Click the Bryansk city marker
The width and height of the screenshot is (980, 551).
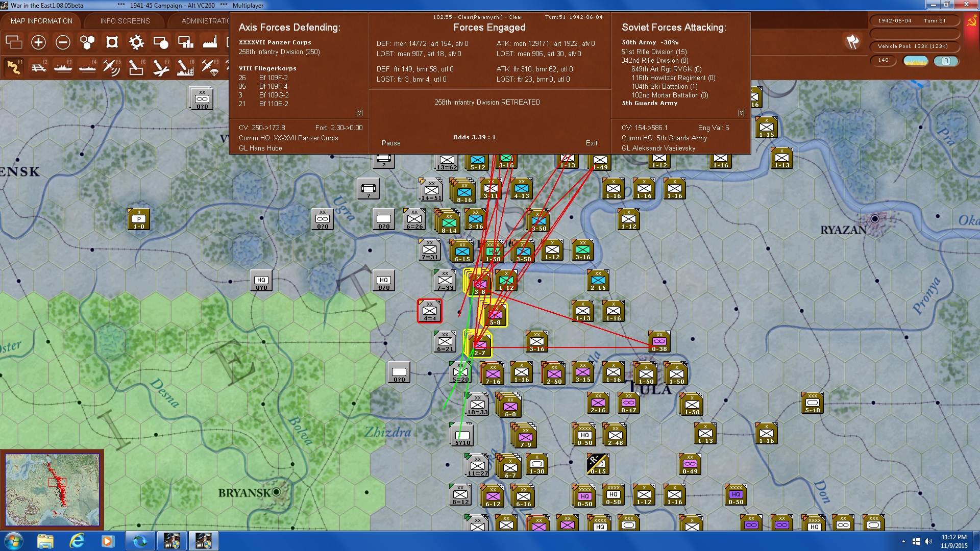tap(276, 492)
